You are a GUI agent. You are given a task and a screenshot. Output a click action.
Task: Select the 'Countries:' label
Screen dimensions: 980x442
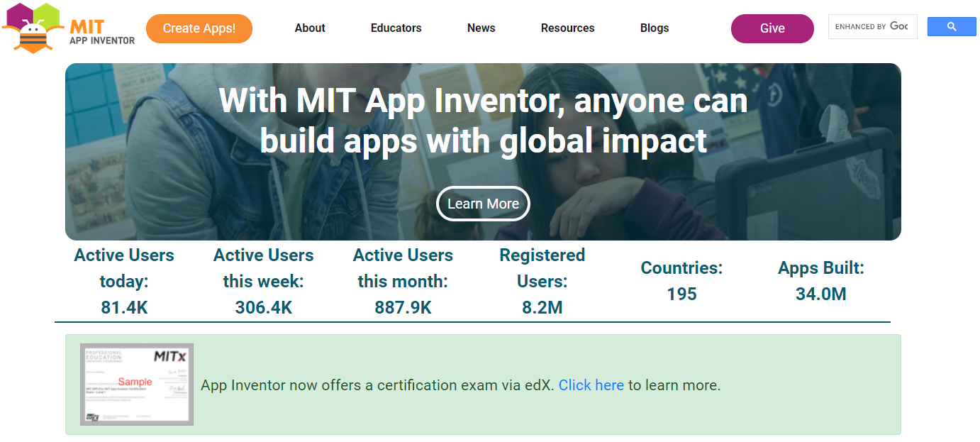(681, 268)
